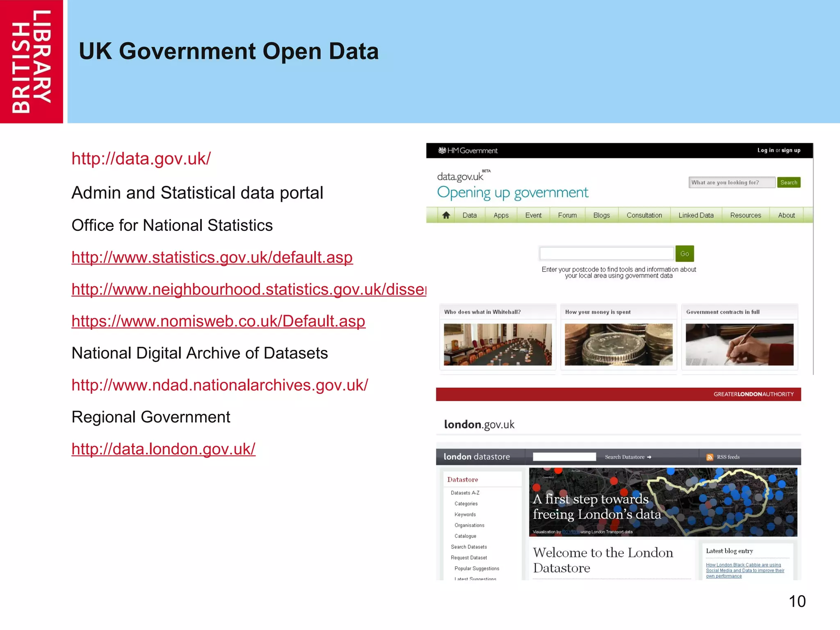Image resolution: width=840 pixels, height=630 pixels.
Task: Select Categories in the Datastore sidebar
Action: (x=466, y=504)
